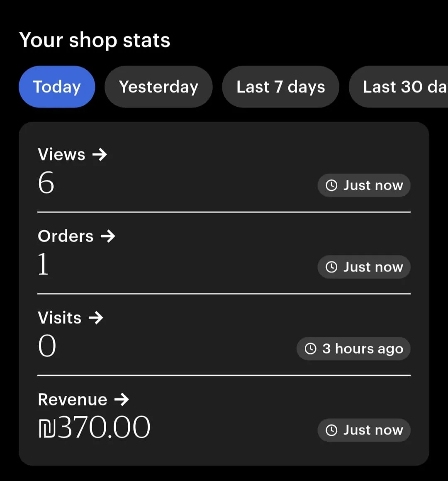
Task: Show stats for Last 7 days
Action: 280,87
